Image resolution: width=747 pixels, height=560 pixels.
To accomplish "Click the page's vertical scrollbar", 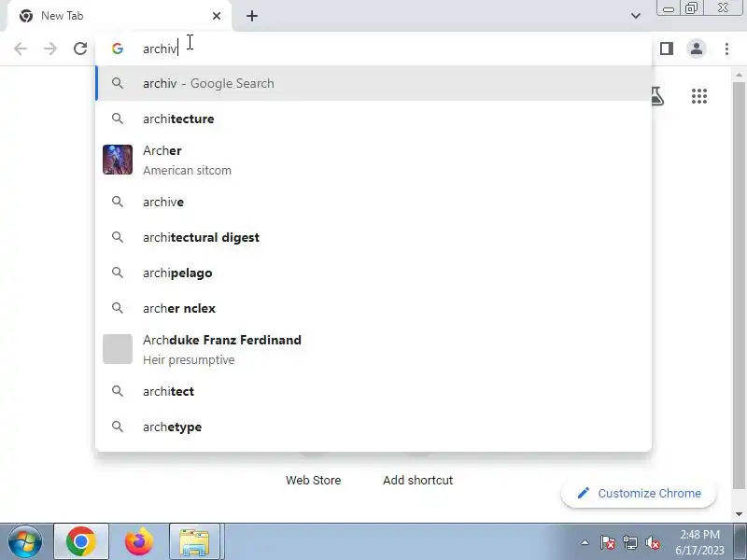I will (x=739, y=285).
